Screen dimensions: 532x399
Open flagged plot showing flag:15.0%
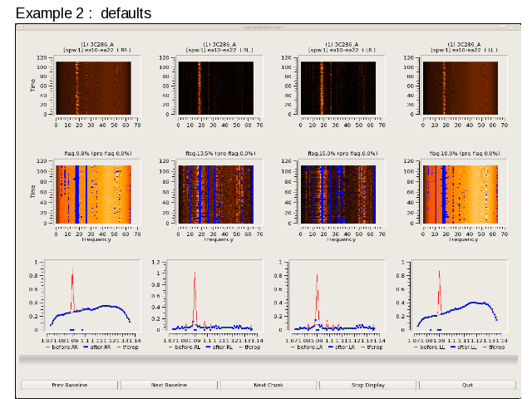point(338,195)
